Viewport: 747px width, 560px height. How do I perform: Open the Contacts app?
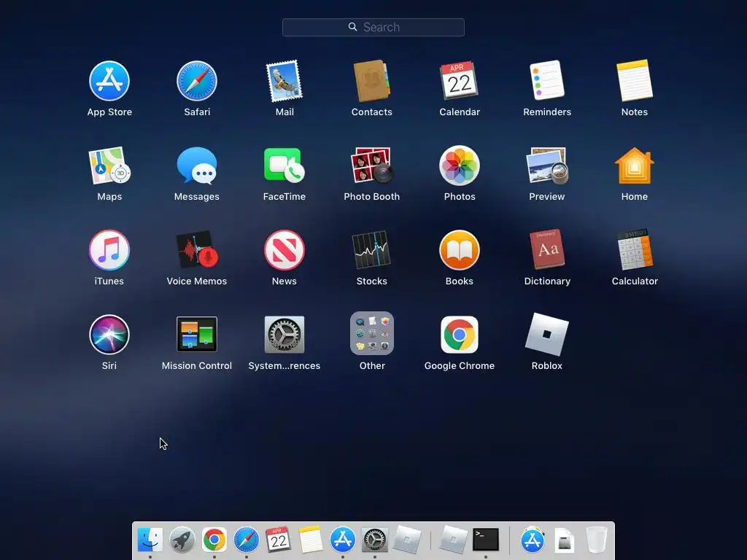pyautogui.click(x=371, y=81)
